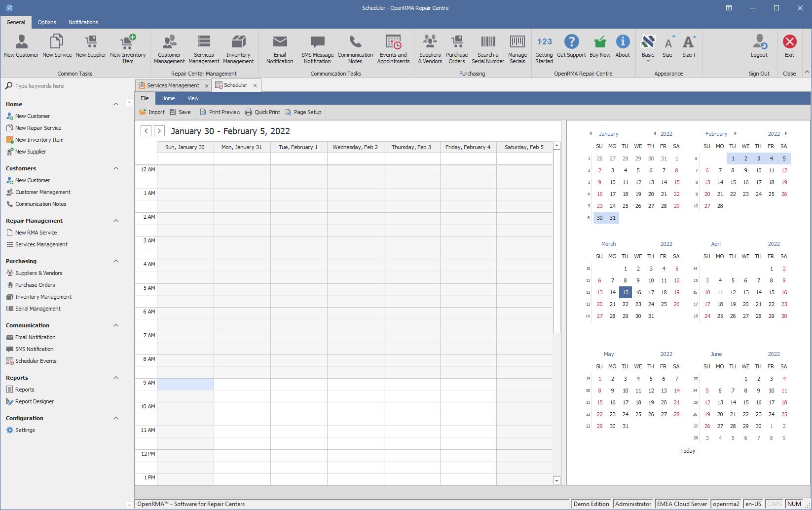
Task: Go to previous month in January header
Action: (591, 134)
